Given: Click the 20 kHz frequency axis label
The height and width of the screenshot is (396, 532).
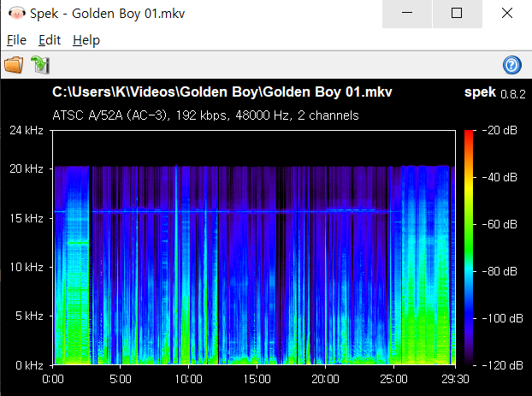Looking at the screenshot, I should (27, 168).
